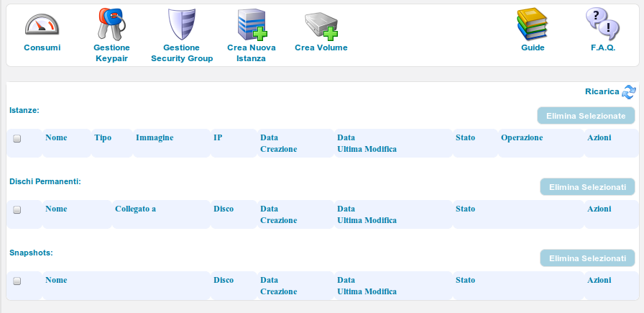Click Elimina Selezionate button for Istanze
This screenshot has width=644, height=313.
(586, 116)
